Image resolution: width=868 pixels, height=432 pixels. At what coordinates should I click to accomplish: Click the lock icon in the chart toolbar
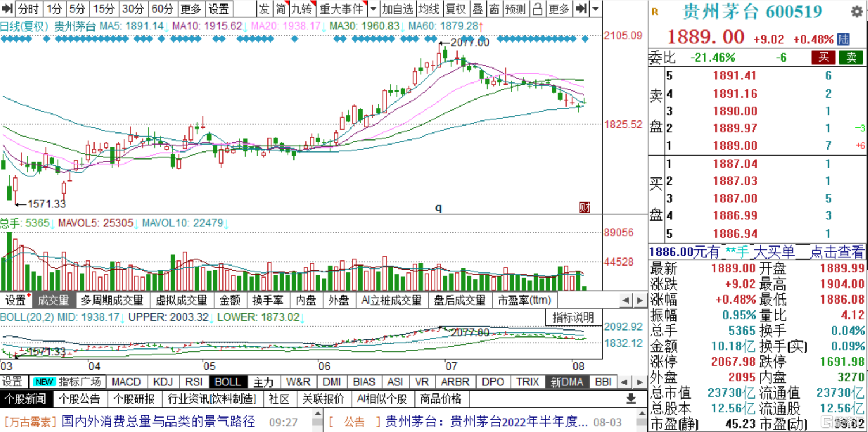point(537,9)
